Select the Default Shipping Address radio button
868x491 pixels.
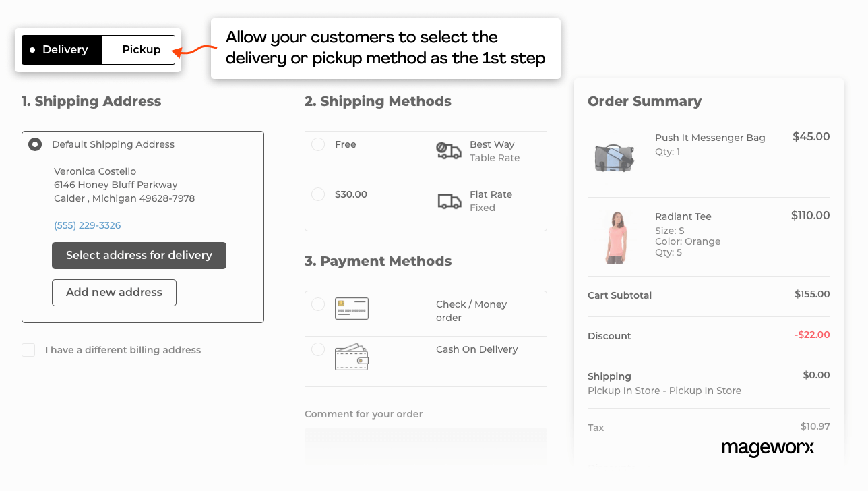pyautogui.click(x=34, y=144)
